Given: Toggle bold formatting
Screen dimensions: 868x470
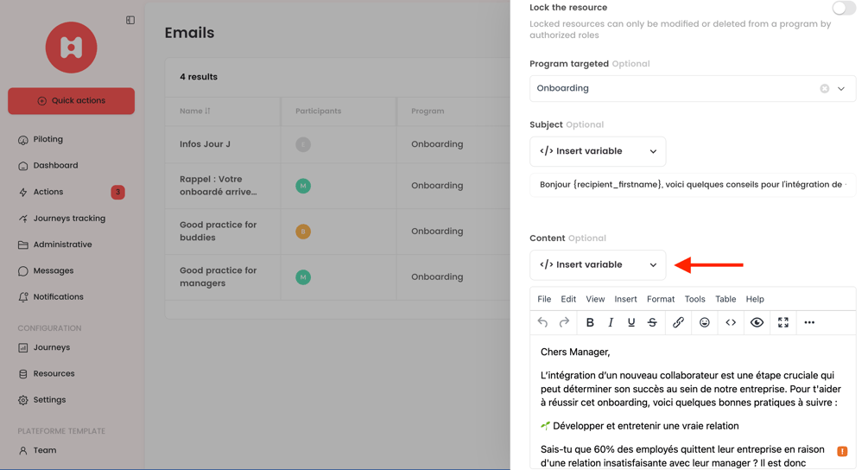Looking at the screenshot, I should click(590, 322).
